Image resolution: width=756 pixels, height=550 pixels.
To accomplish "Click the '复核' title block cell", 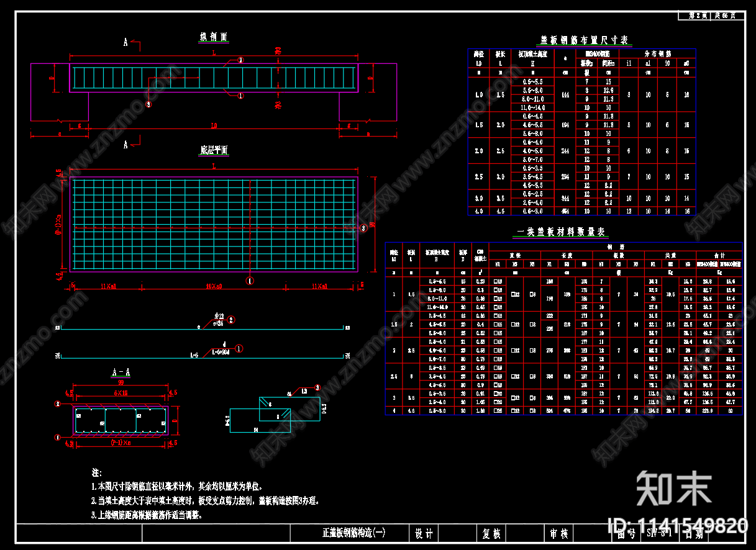I will point(491,533).
